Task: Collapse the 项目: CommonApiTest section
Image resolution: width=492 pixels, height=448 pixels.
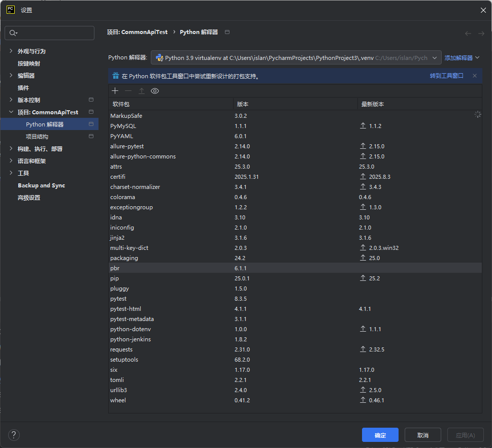Action: pyautogui.click(x=11, y=112)
